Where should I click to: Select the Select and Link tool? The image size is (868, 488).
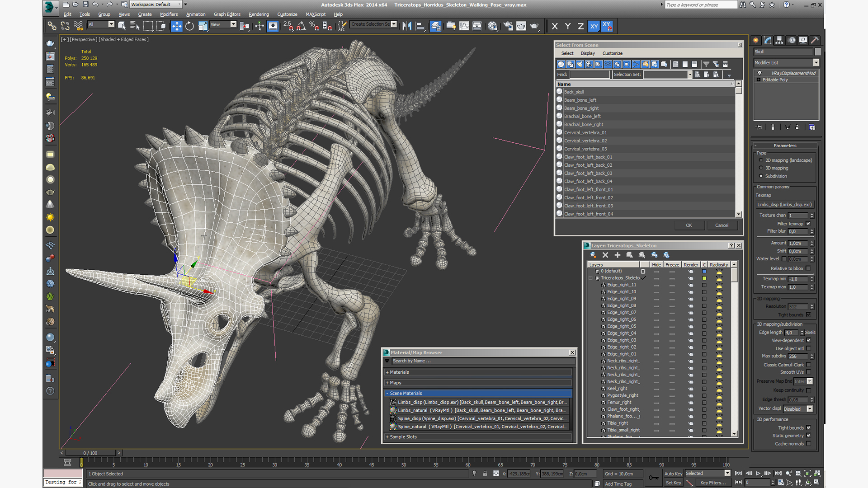coord(52,26)
